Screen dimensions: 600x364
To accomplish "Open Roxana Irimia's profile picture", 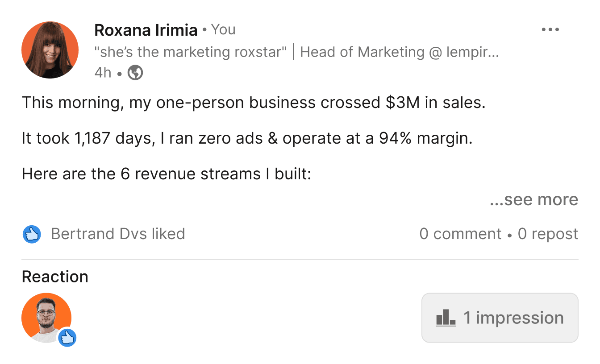I will coord(50,50).
